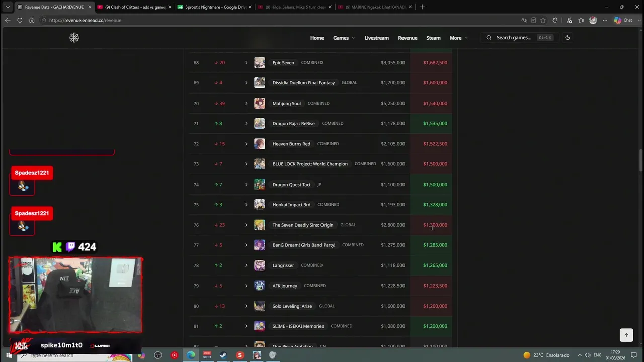Click the scroll-to-top arrow button
The height and width of the screenshot is (362, 644).
coord(626,335)
